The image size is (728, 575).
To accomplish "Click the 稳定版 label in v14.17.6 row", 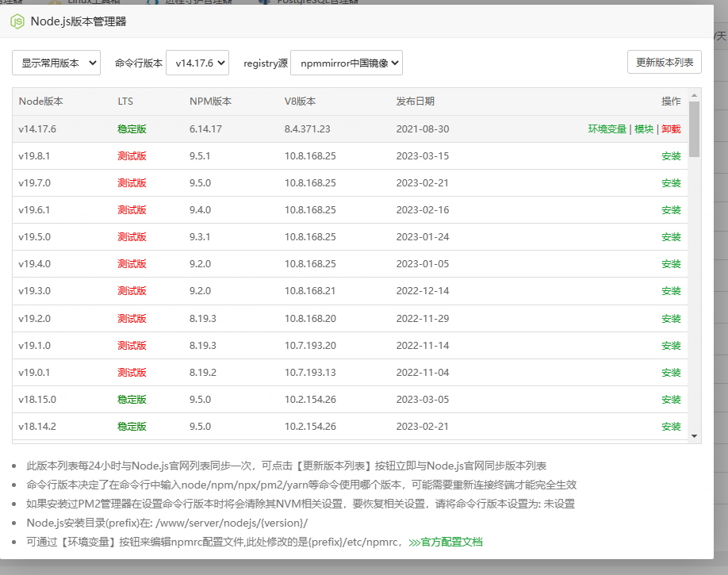I will pyautogui.click(x=132, y=129).
